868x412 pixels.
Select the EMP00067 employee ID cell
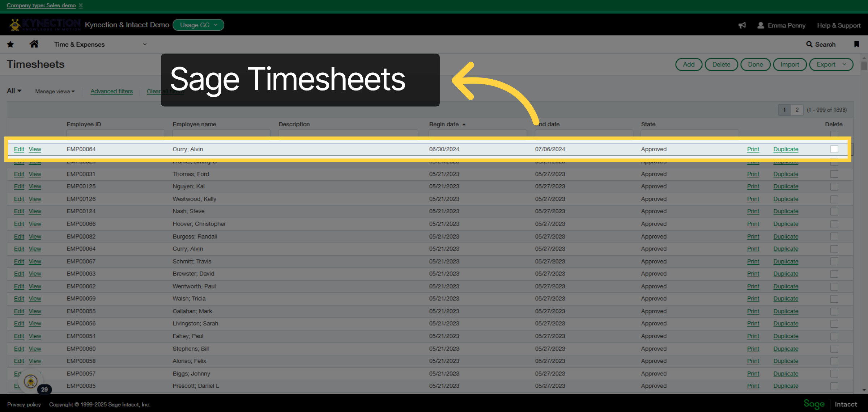point(81,261)
